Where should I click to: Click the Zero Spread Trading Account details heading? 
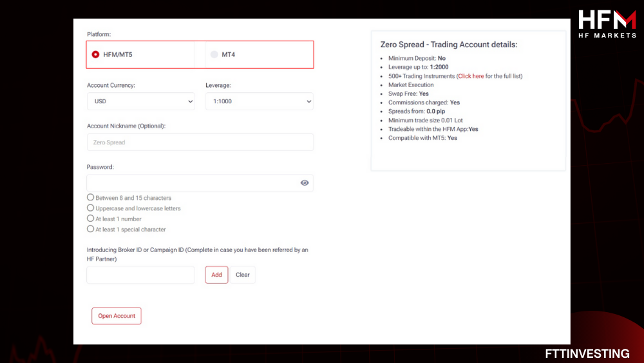(x=449, y=44)
